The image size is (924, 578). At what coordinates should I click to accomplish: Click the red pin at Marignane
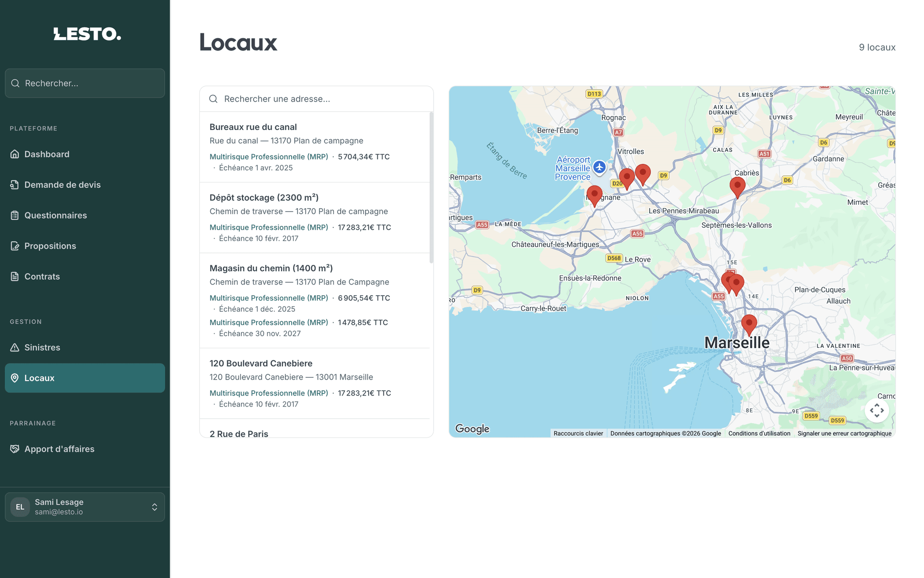tap(594, 196)
